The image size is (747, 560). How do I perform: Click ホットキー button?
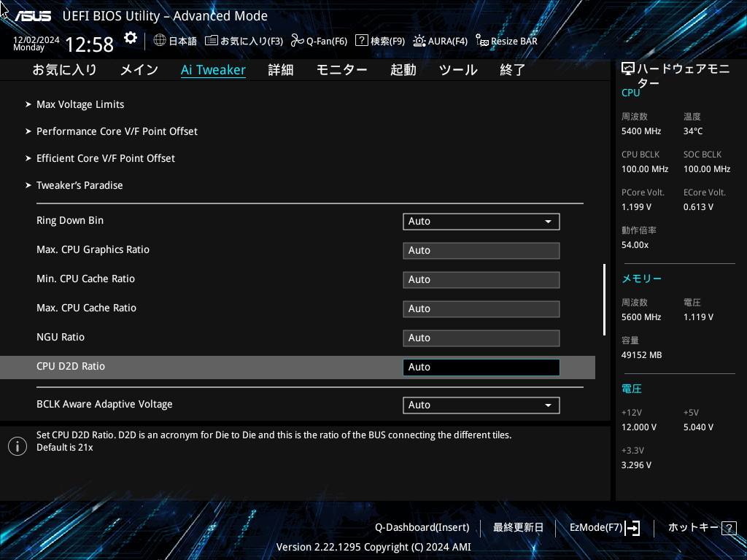[x=693, y=528]
